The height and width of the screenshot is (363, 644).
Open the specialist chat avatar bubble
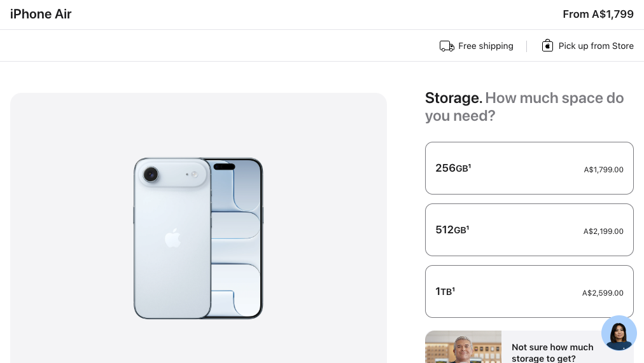point(619,333)
